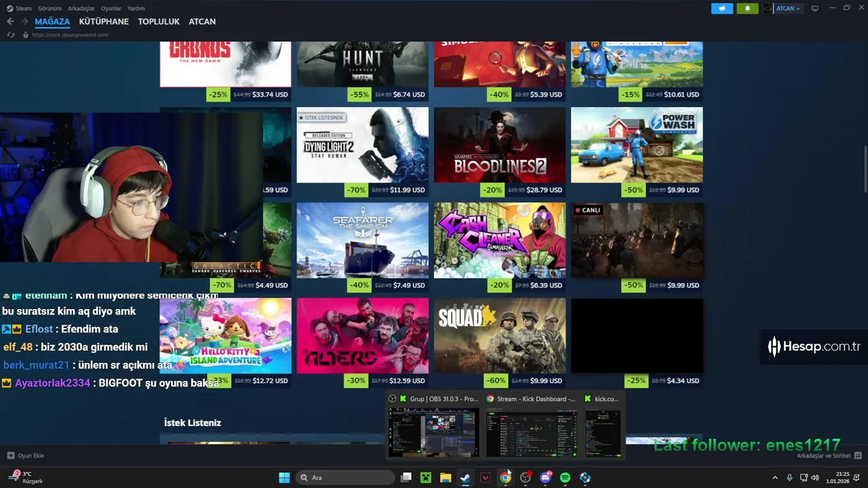Open the Görünüm menu

click(x=50, y=8)
